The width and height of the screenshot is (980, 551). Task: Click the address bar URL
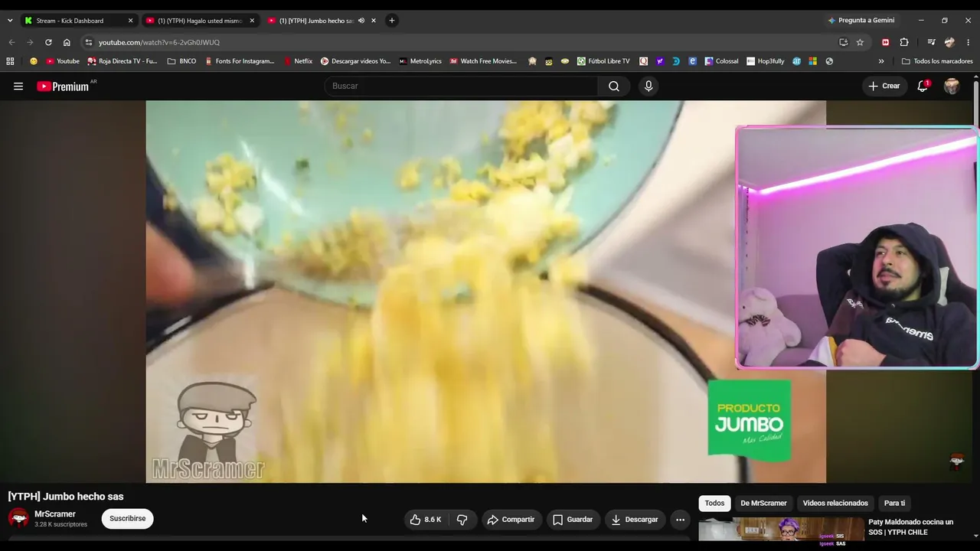click(158, 42)
